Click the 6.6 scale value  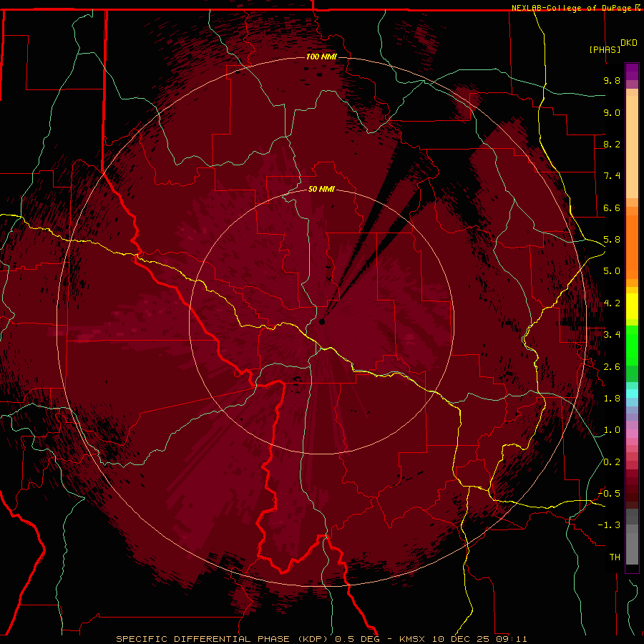[x=612, y=208]
